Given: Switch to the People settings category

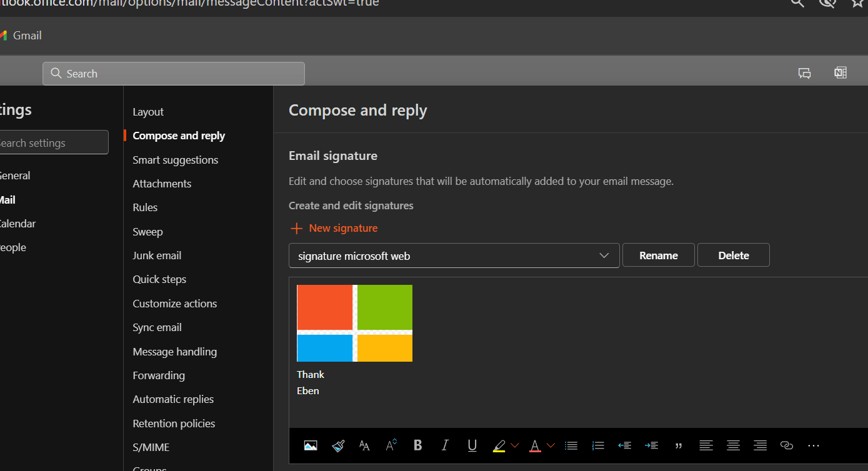Looking at the screenshot, I should pyautogui.click(x=13, y=247).
